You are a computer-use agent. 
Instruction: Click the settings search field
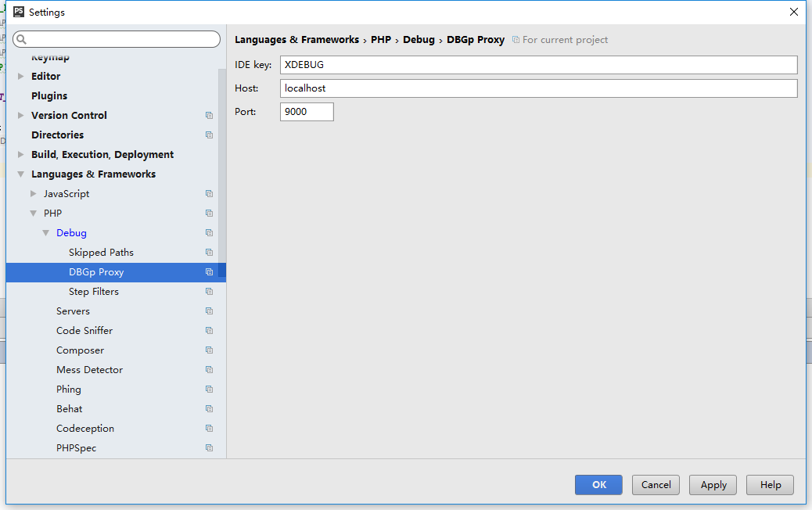117,39
